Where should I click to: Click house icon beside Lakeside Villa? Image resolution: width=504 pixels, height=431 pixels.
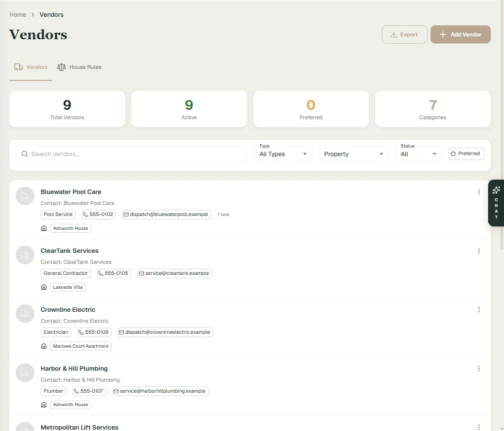(x=44, y=287)
